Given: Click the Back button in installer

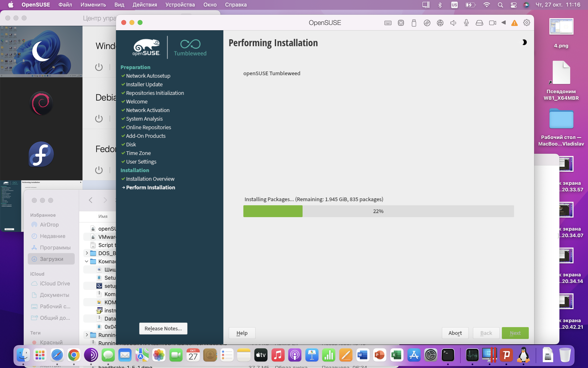Looking at the screenshot, I should [486, 333].
